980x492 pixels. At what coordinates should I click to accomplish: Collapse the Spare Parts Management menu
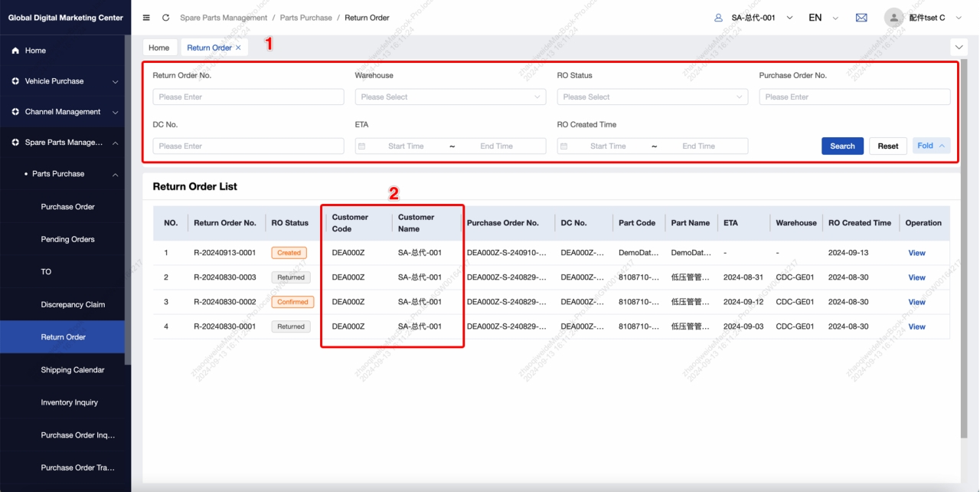point(116,143)
